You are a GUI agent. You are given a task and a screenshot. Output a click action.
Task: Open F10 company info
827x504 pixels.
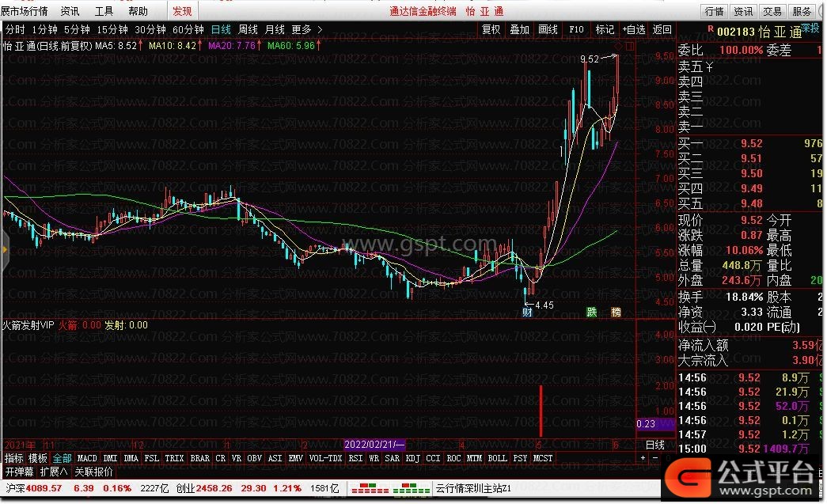coord(576,29)
